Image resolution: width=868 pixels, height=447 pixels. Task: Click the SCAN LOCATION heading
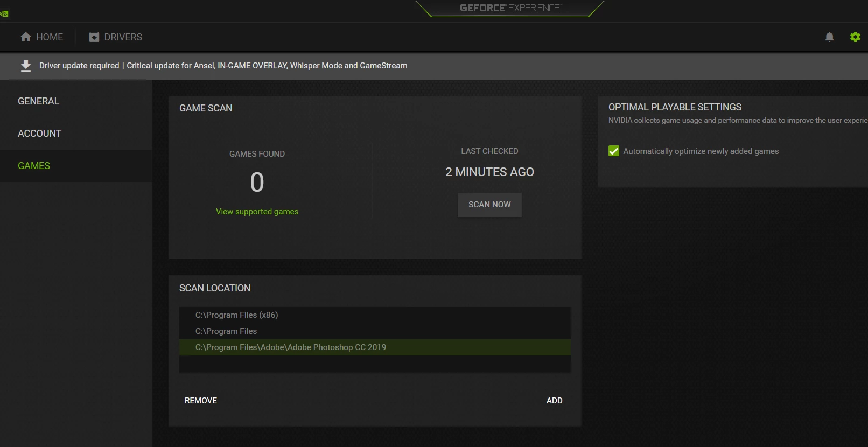pos(215,288)
